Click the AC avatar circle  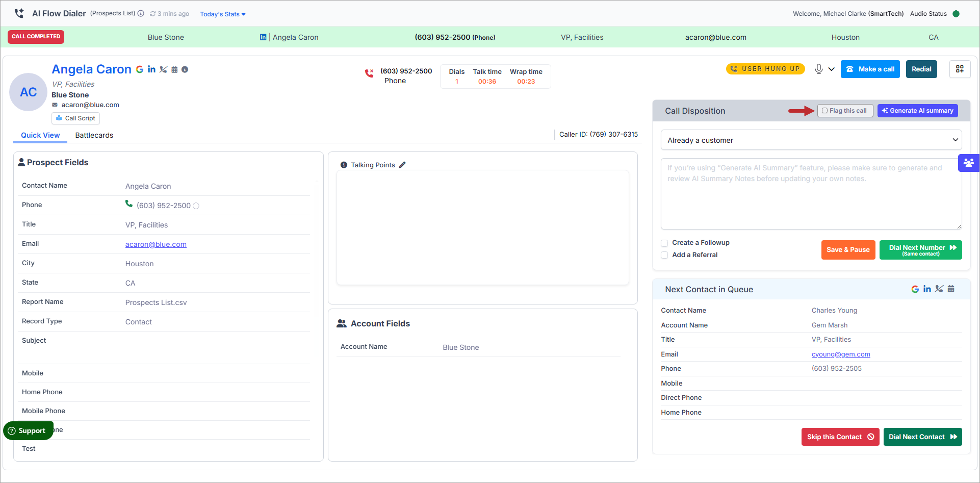click(x=29, y=92)
